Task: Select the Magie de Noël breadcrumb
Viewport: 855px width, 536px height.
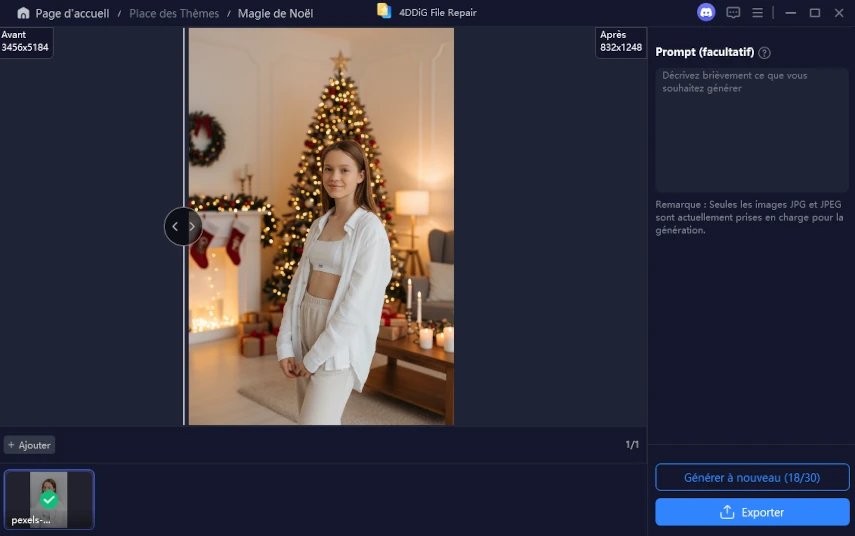Action: 275,14
